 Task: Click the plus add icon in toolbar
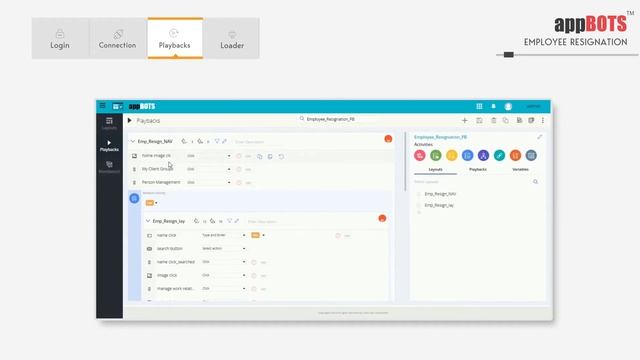464,120
